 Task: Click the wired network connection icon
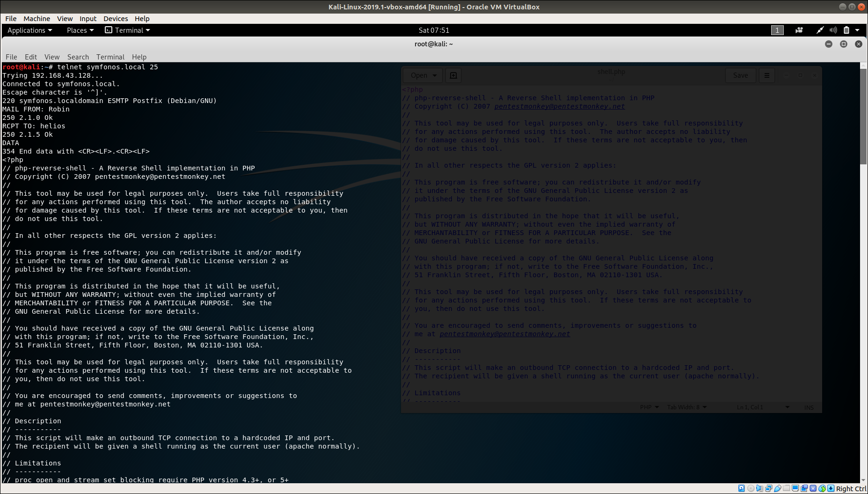[x=820, y=30]
